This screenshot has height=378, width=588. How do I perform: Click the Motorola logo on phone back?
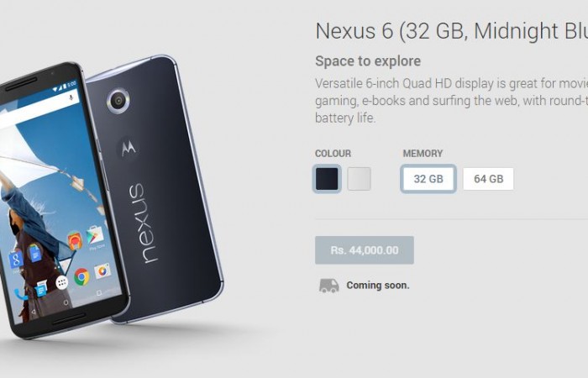pos(129,149)
